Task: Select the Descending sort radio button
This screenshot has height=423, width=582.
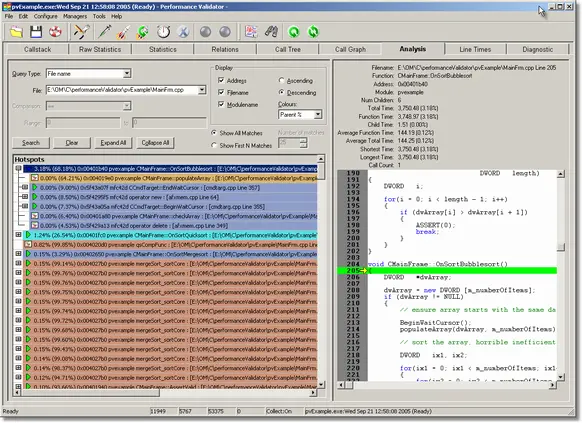Action: click(281, 92)
